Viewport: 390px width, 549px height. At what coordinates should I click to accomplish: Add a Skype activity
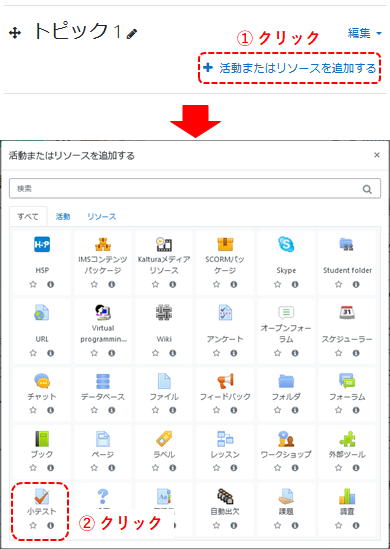click(286, 244)
